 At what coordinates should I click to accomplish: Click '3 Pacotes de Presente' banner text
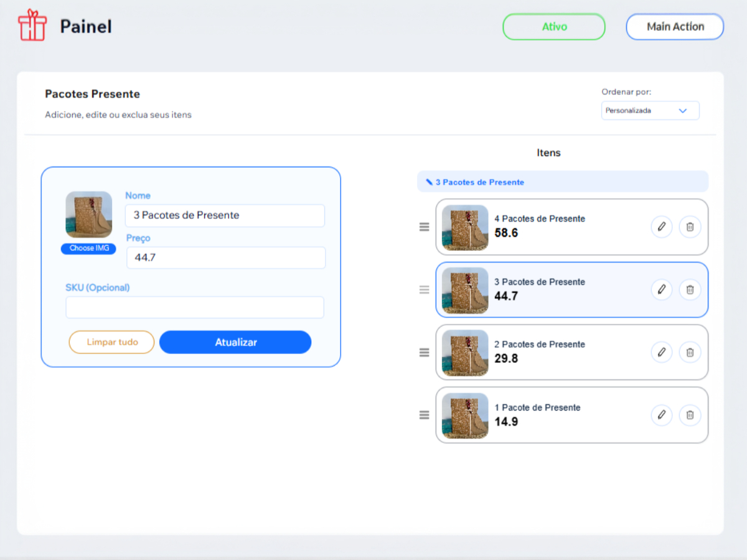pos(479,182)
